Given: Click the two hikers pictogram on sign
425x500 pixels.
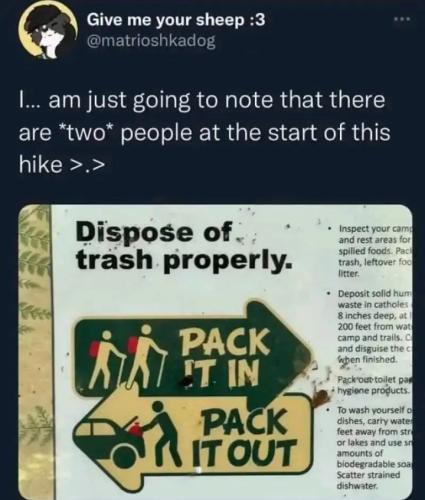Looking at the screenshot, I should pyautogui.click(x=132, y=357).
